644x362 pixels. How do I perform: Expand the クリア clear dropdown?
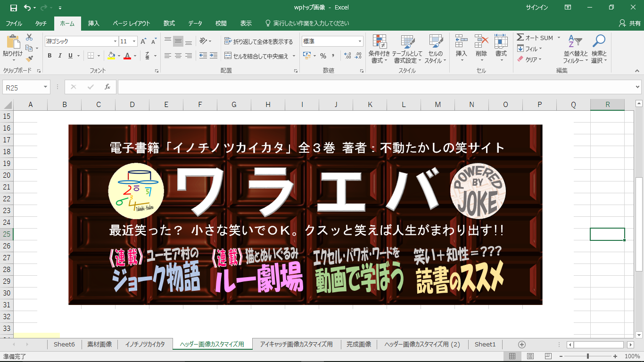point(540,59)
